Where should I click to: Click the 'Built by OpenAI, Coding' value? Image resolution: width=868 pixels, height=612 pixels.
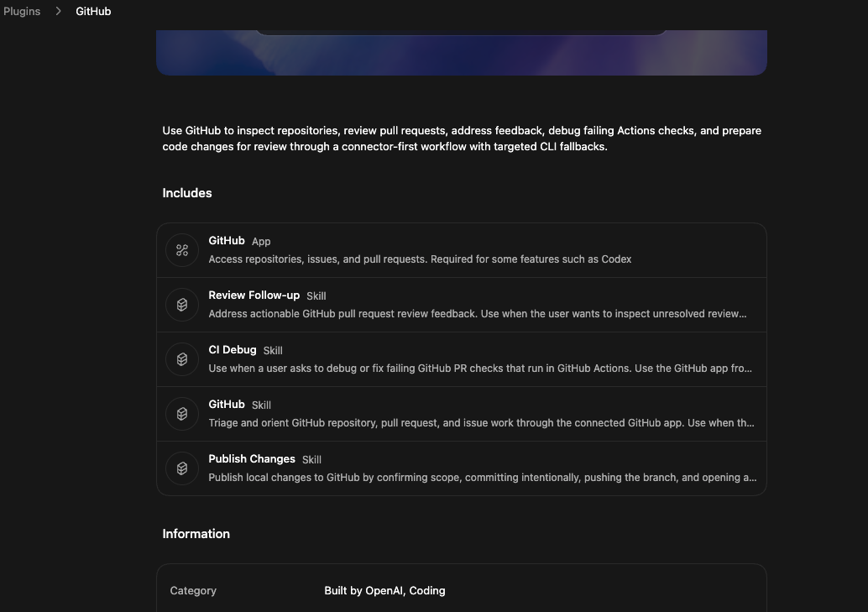(x=384, y=591)
